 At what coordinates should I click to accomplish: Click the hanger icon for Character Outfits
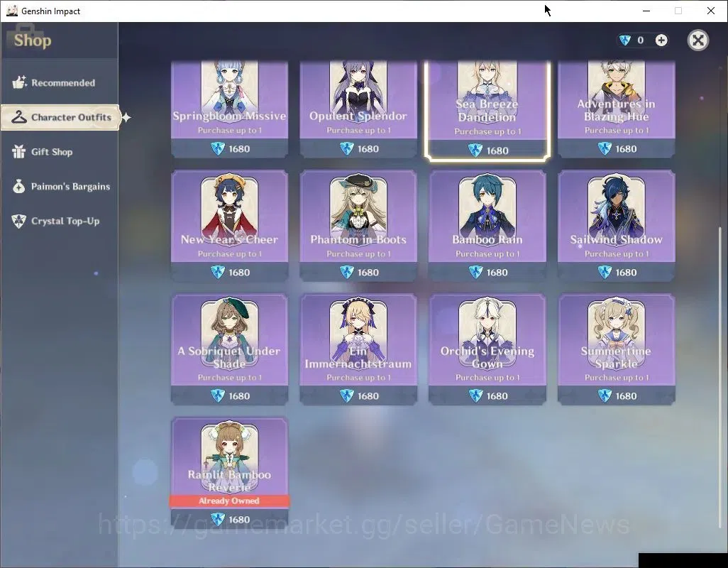point(19,117)
